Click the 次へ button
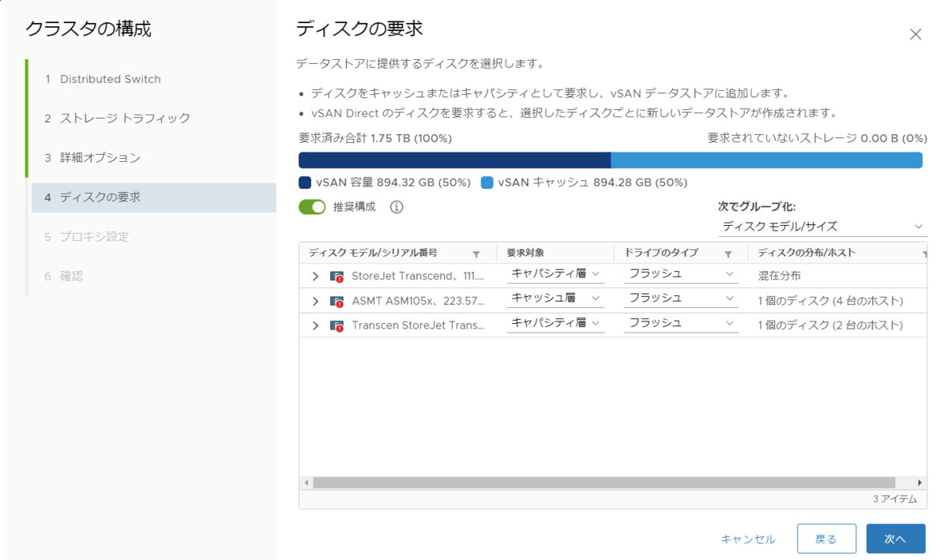This screenshot has height=560, width=948. pos(895,538)
